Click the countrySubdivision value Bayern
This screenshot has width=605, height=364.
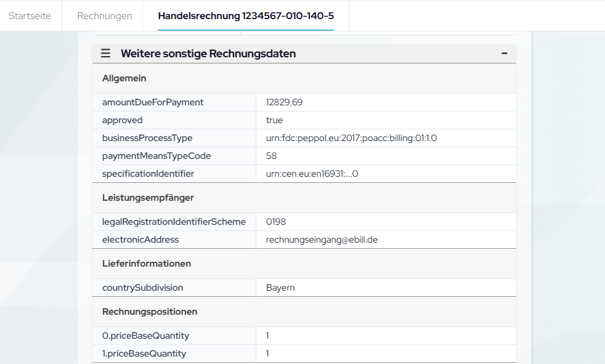[280, 288]
